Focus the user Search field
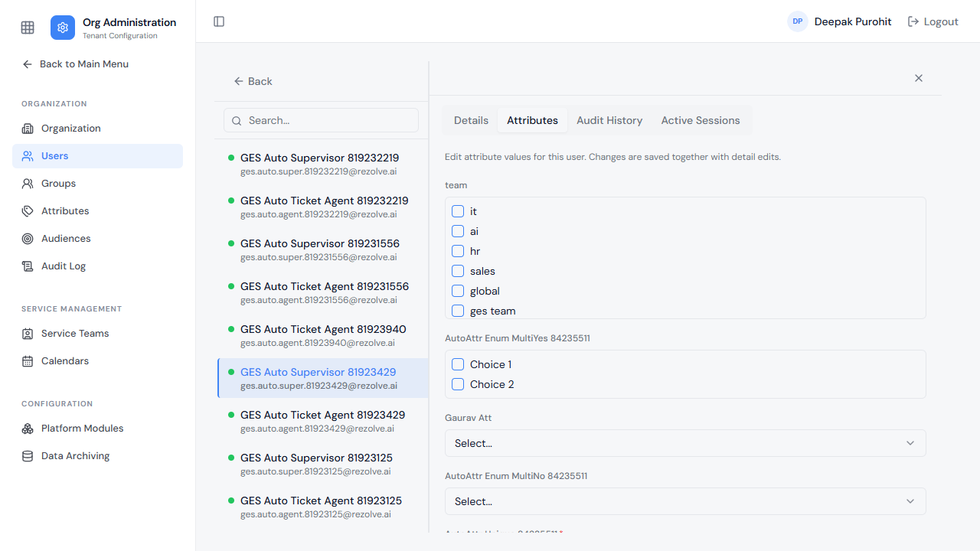Viewport: 980px width, 551px height. point(322,120)
